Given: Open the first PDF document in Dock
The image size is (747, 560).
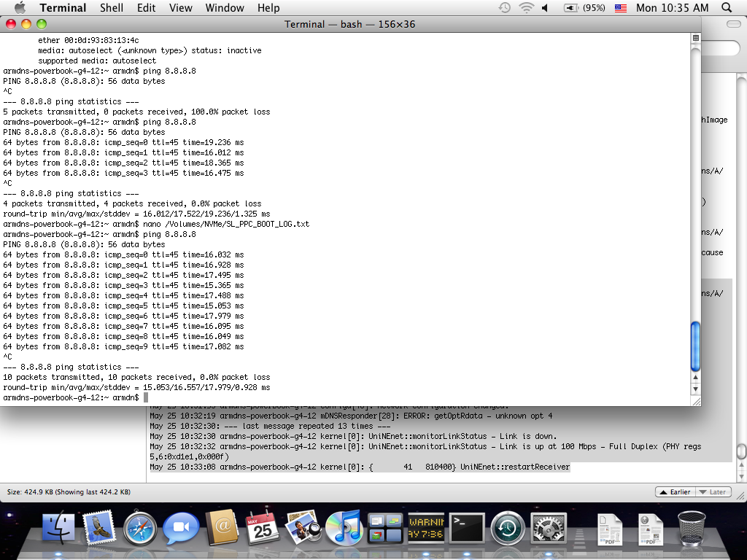Looking at the screenshot, I should coord(610,529).
